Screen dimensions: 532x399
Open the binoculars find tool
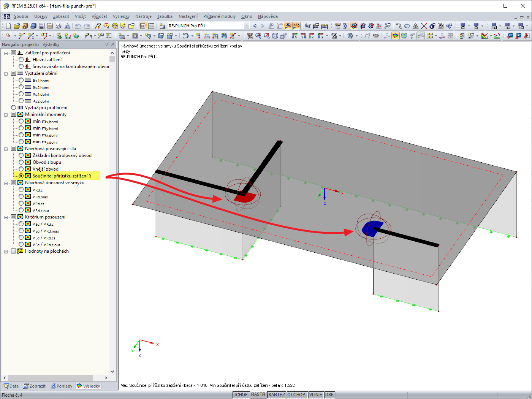308,26
